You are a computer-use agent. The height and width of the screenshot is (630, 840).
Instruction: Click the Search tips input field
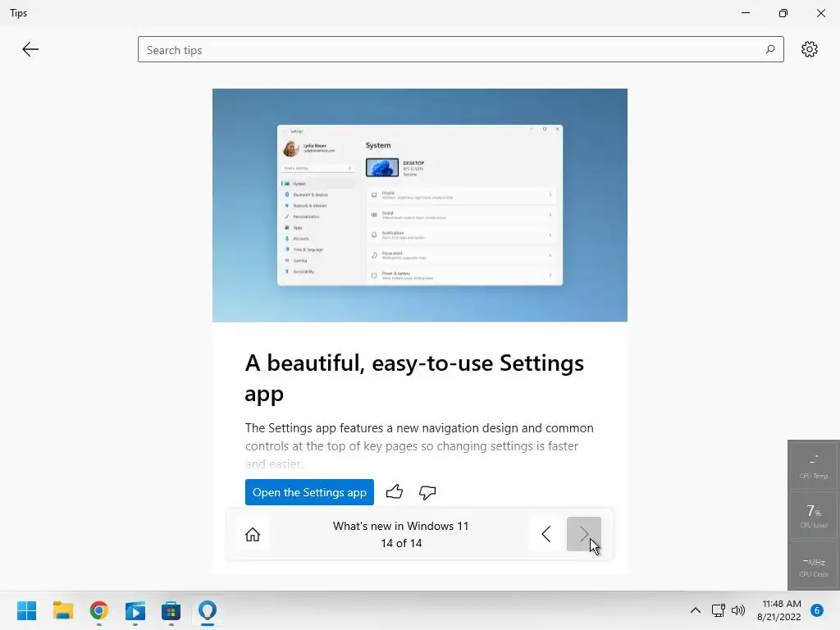[x=461, y=49]
